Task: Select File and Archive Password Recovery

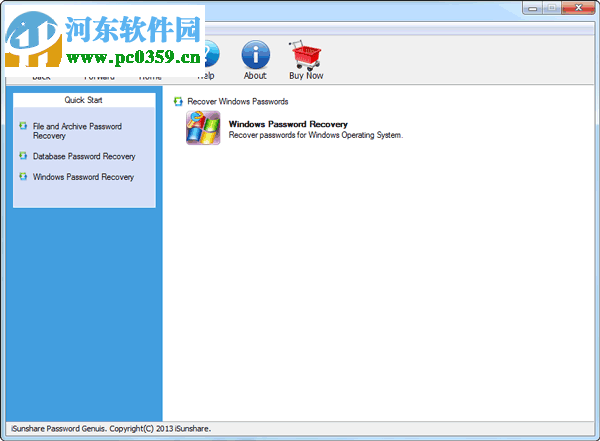Action: coord(77,131)
